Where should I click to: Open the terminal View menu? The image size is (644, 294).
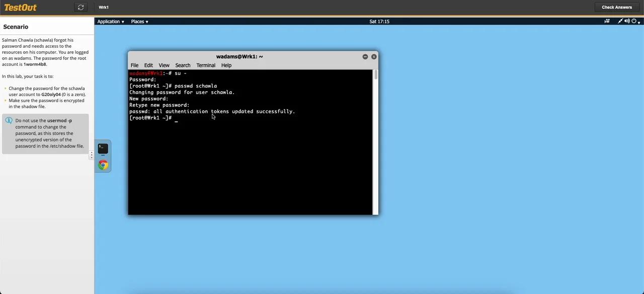164,65
